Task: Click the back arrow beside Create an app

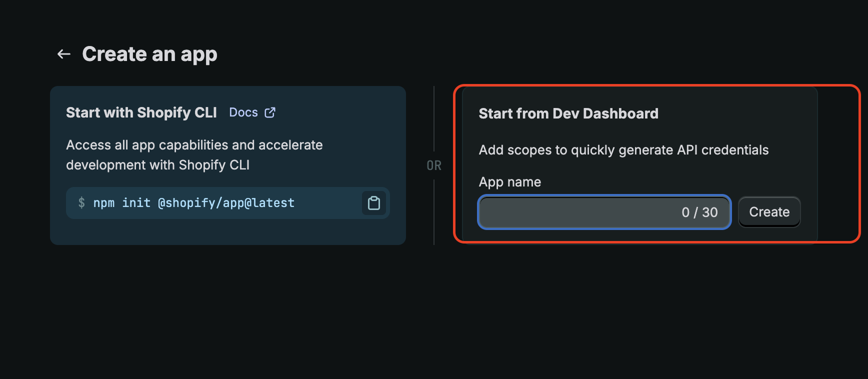Action: (x=64, y=54)
